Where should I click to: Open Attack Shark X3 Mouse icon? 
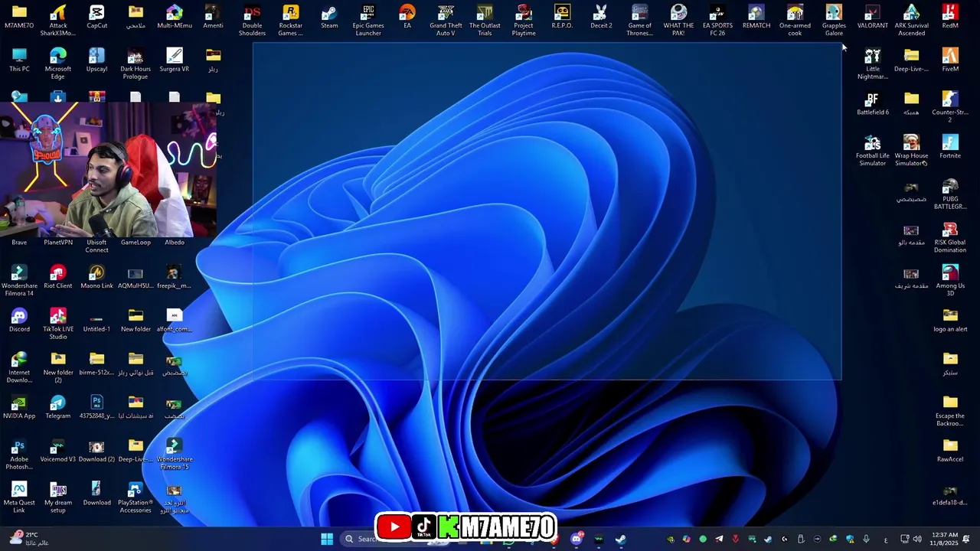click(57, 20)
